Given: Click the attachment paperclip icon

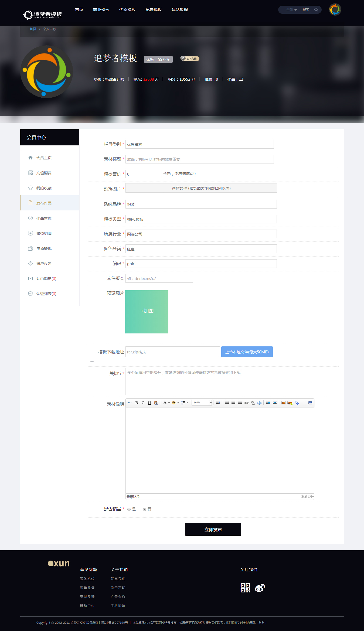Looking at the screenshot, I should point(297,403).
